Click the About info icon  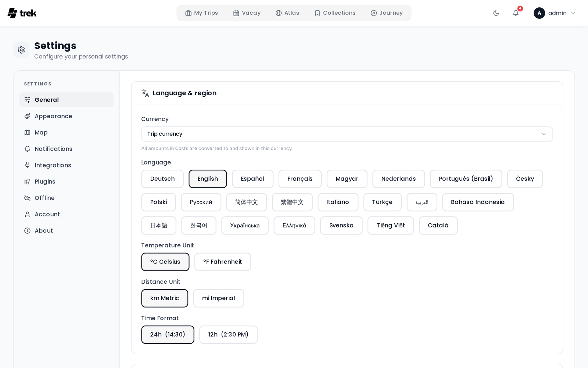coord(27,231)
